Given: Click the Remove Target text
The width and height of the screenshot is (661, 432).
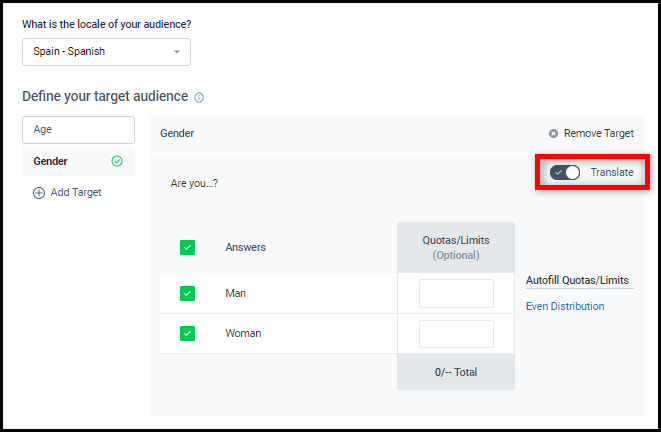Looking at the screenshot, I should [x=599, y=133].
